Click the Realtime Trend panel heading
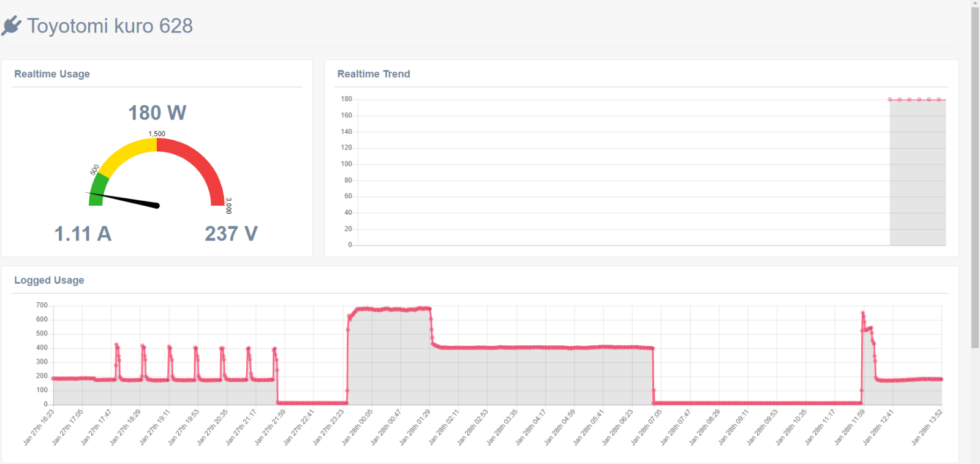Viewport: 980px width, 464px height. (x=374, y=74)
